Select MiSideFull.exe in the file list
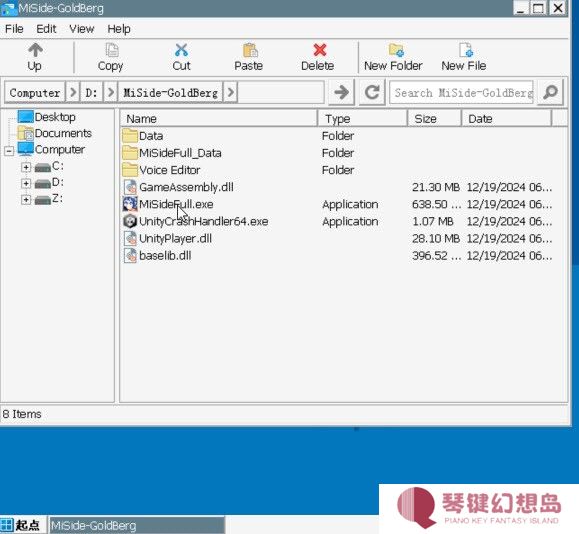 tap(176, 204)
